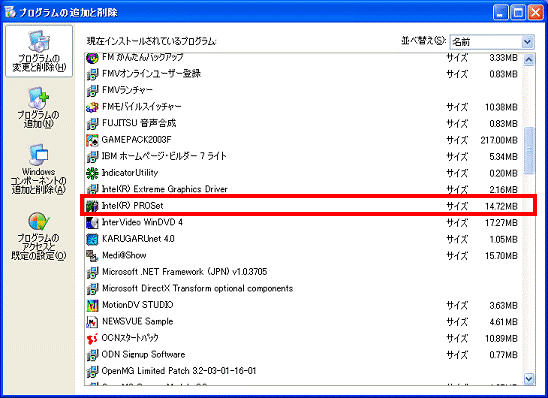Click the FMモバイルスイッチャー icon
Viewport: 548px width, 398px height.
pyautogui.click(x=92, y=107)
